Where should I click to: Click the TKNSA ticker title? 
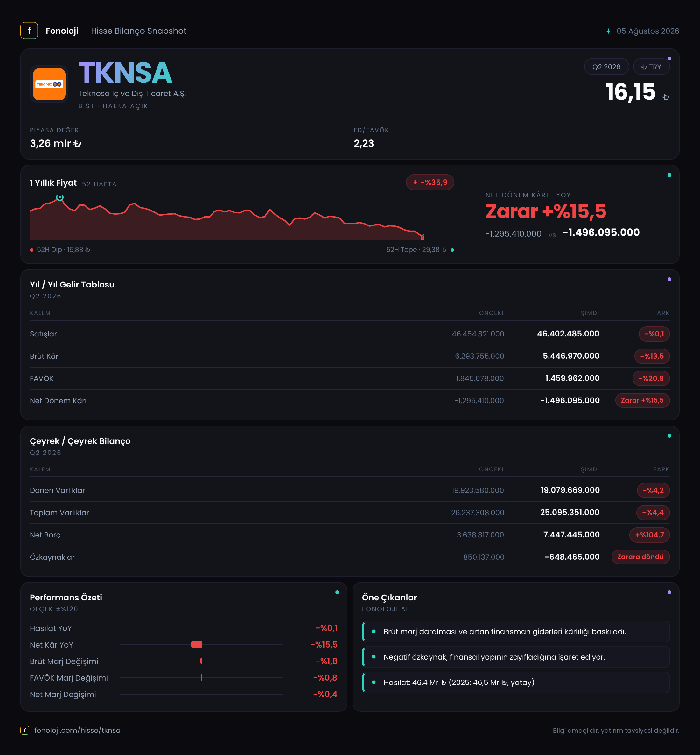(125, 73)
